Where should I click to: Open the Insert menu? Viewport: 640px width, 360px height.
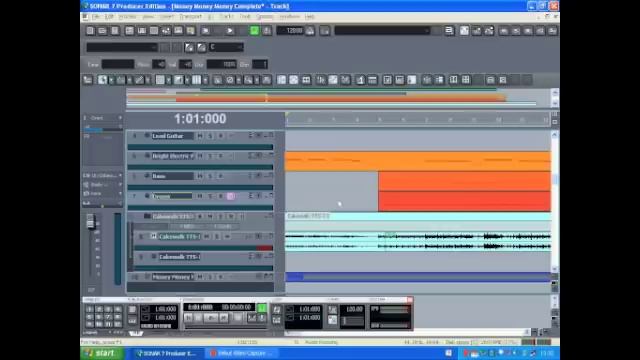point(167,17)
